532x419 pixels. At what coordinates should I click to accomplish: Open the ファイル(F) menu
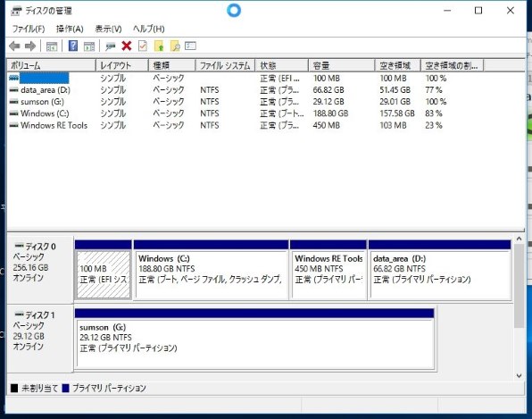coord(29,29)
